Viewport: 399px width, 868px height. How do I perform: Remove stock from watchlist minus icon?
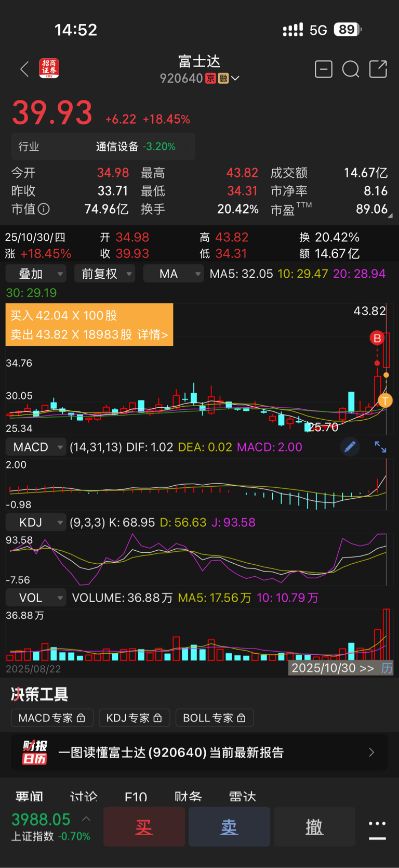[324, 69]
